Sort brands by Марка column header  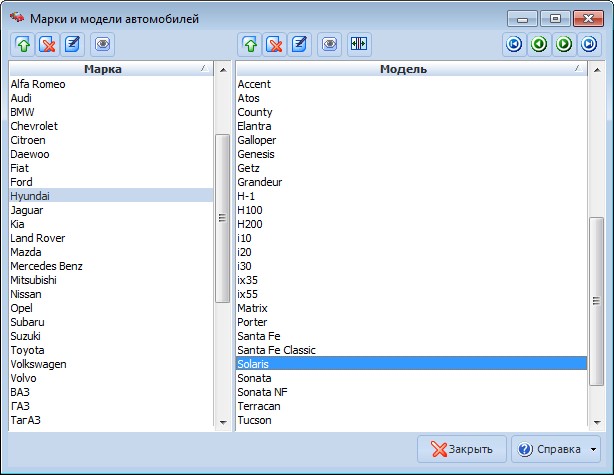click(111, 69)
